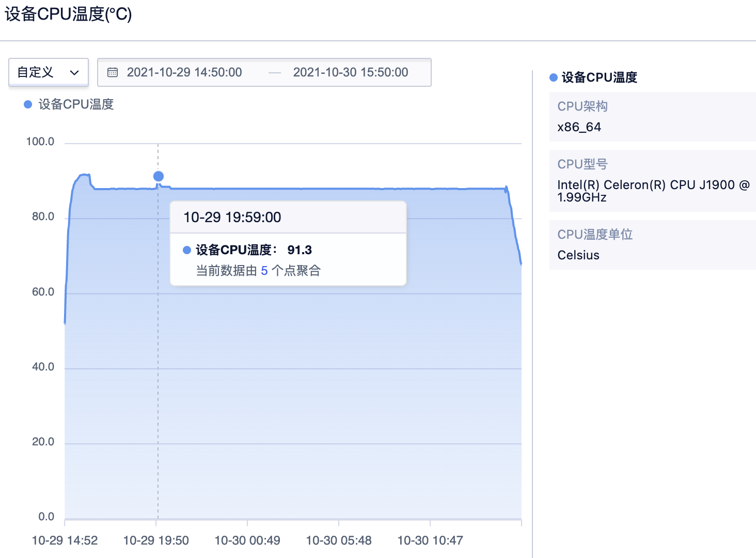This screenshot has height=558, width=756.
Task: Click tooltip timestamp 10-29 19:59:00
Action: tap(232, 218)
